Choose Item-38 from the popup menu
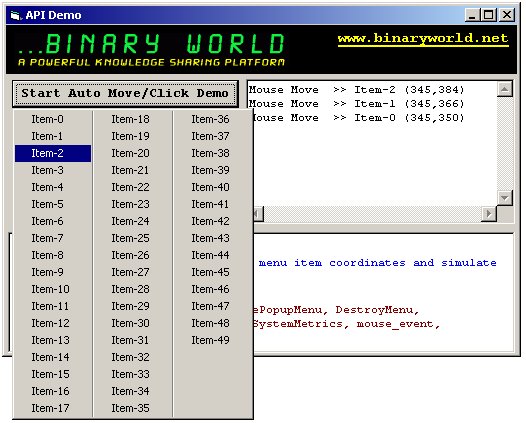Viewport: 526px width, 423px height. 213,153
